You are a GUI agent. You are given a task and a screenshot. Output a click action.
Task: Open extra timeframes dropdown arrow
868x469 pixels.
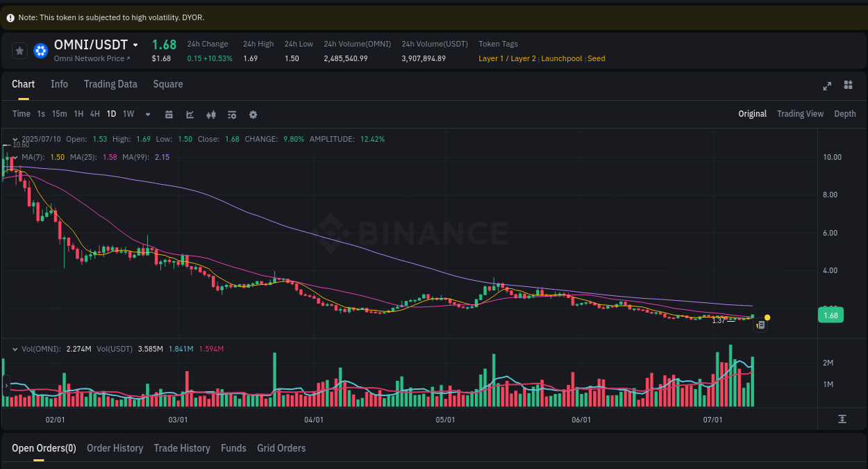(x=147, y=114)
